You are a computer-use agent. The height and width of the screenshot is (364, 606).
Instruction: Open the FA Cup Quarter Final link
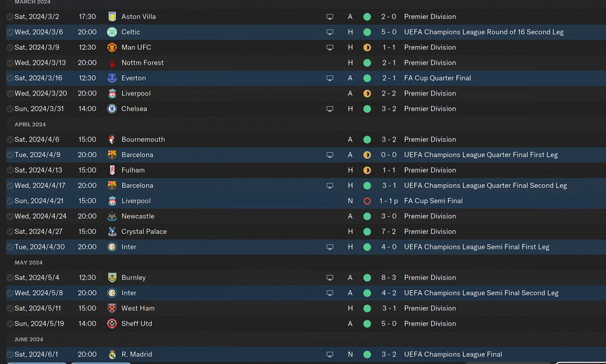pos(437,78)
